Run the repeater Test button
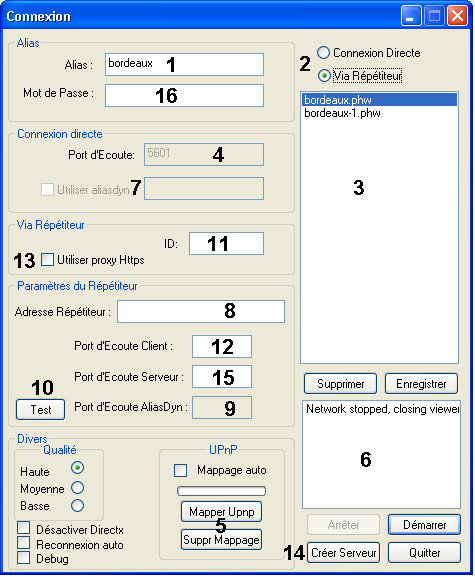This screenshot has width=475, height=577. (40, 410)
